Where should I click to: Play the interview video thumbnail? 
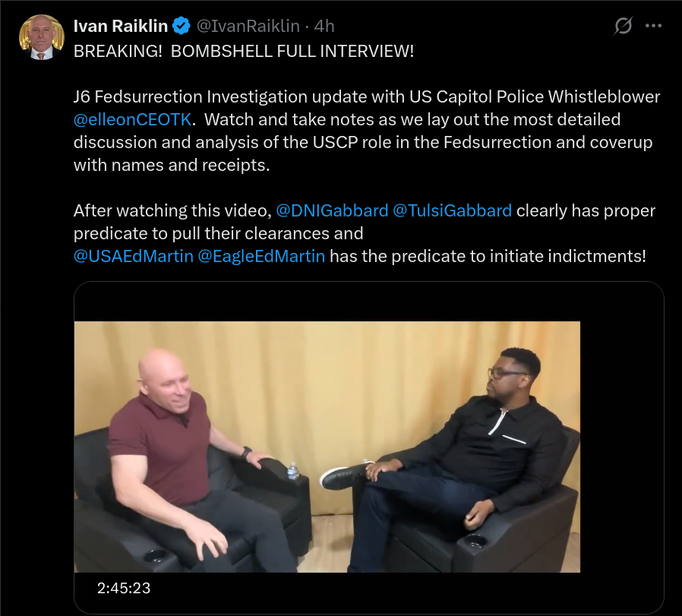pos(327,447)
